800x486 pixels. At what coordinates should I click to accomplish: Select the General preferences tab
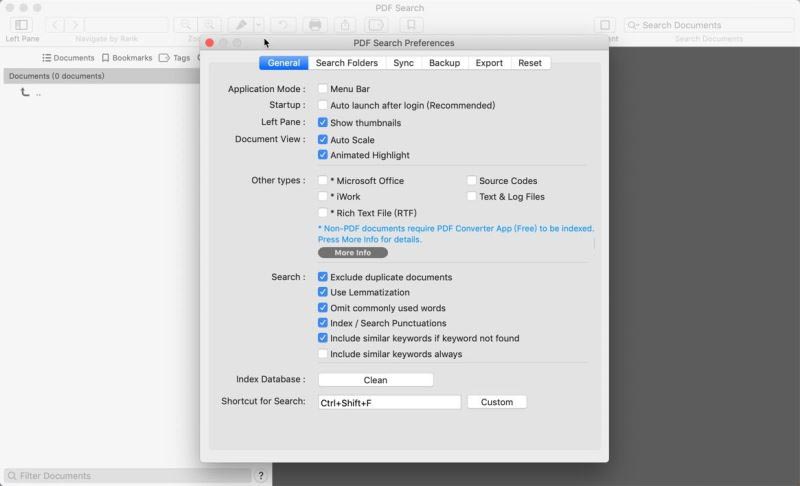[x=284, y=63]
